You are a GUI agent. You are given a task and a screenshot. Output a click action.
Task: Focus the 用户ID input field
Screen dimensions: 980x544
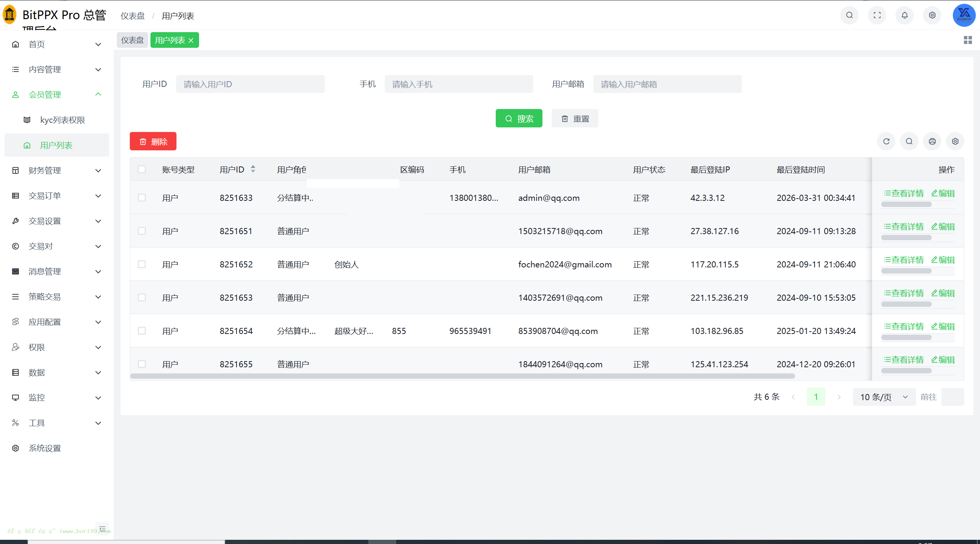point(250,84)
